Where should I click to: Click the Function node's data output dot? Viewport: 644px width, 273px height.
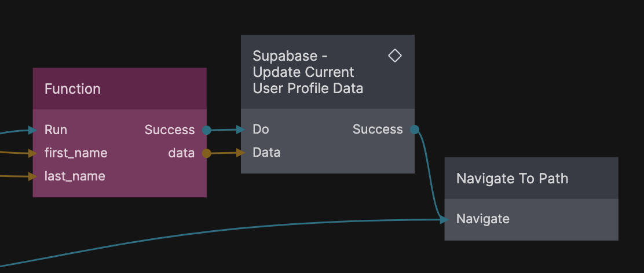[206, 153]
